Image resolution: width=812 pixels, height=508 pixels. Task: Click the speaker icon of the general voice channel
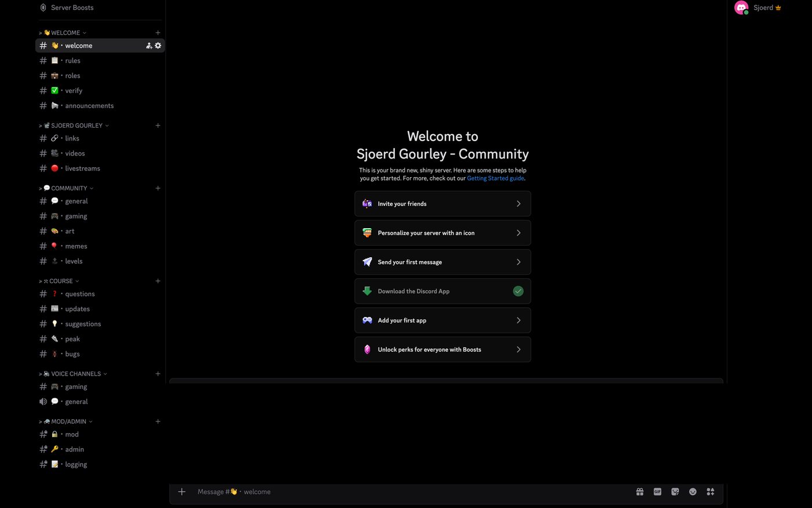tap(43, 402)
